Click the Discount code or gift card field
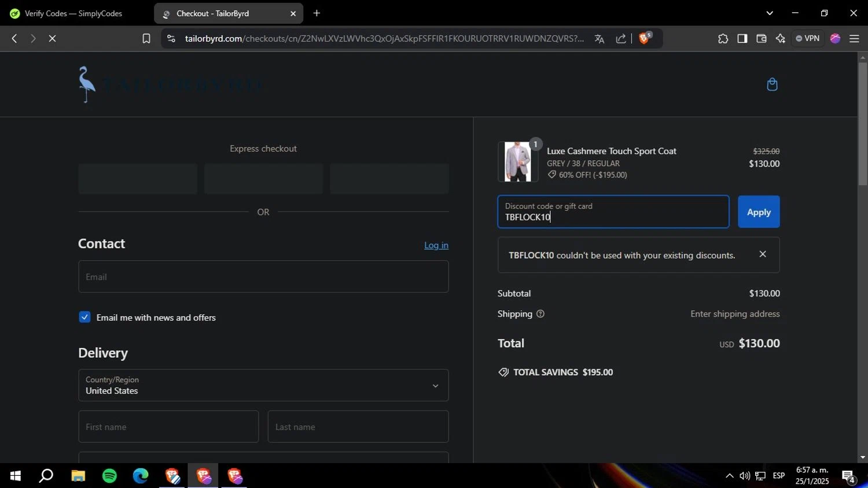Viewport: 868px width, 488px height. click(x=613, y=212)
